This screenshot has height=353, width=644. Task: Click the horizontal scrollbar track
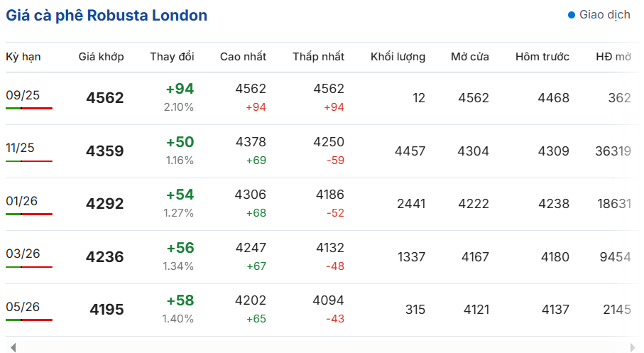tap(323, 347)
